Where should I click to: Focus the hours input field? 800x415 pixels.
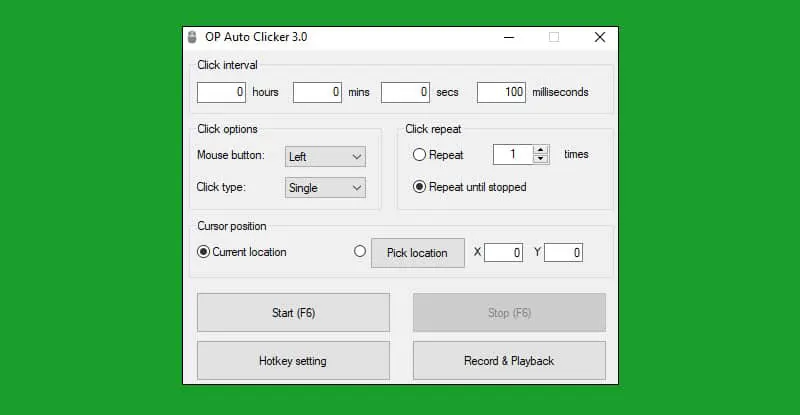(x=221, y=92)
